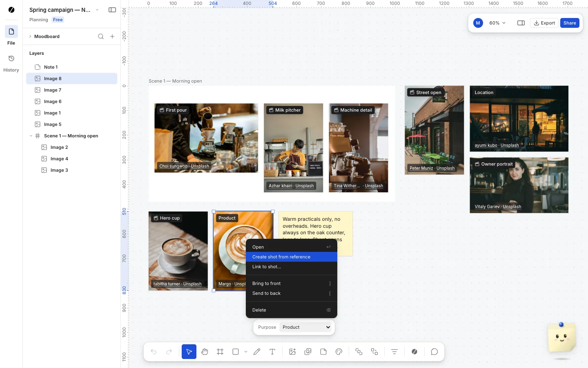
Task: Click the Street open image thumbnail
Action: pyautogui.click(x=434, y=130)
